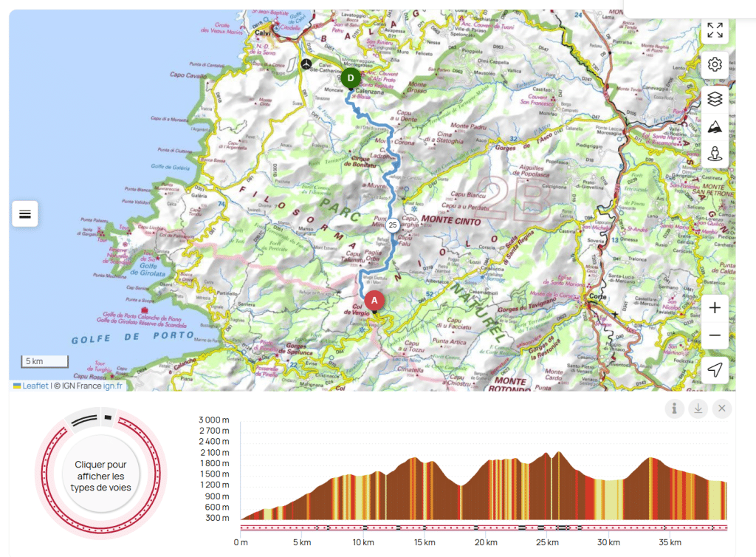Click the 30 km axis label
This screenshot has width=756, height=557.
608,542
